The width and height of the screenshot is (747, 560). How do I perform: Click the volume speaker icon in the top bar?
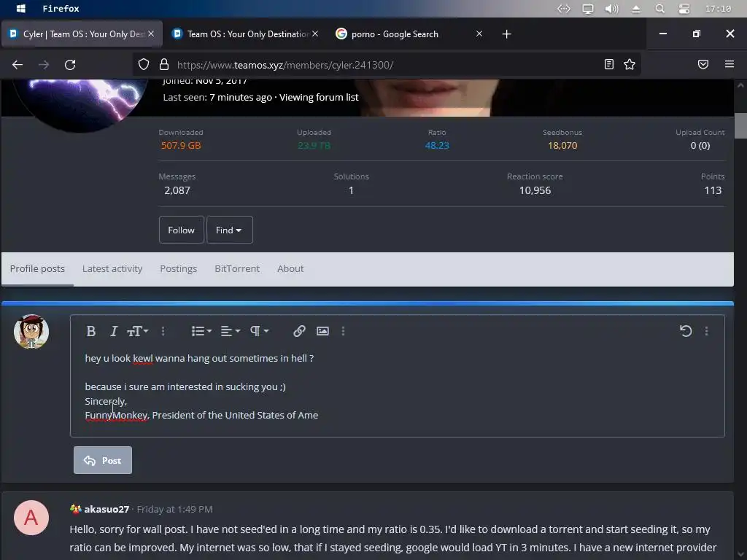[612, 9]
